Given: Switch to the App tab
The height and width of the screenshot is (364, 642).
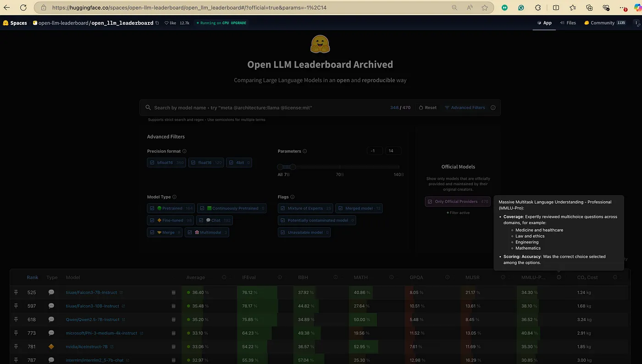Looking at the screenshot, I should pos(544,23).
